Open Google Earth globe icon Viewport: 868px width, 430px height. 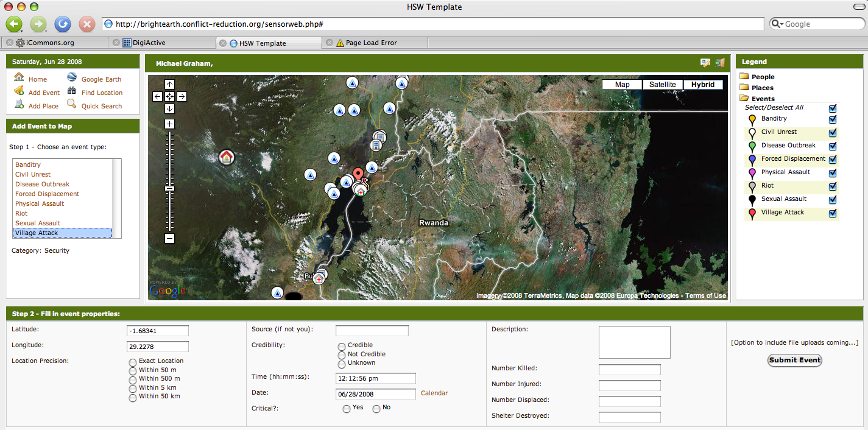pos(72,78)
